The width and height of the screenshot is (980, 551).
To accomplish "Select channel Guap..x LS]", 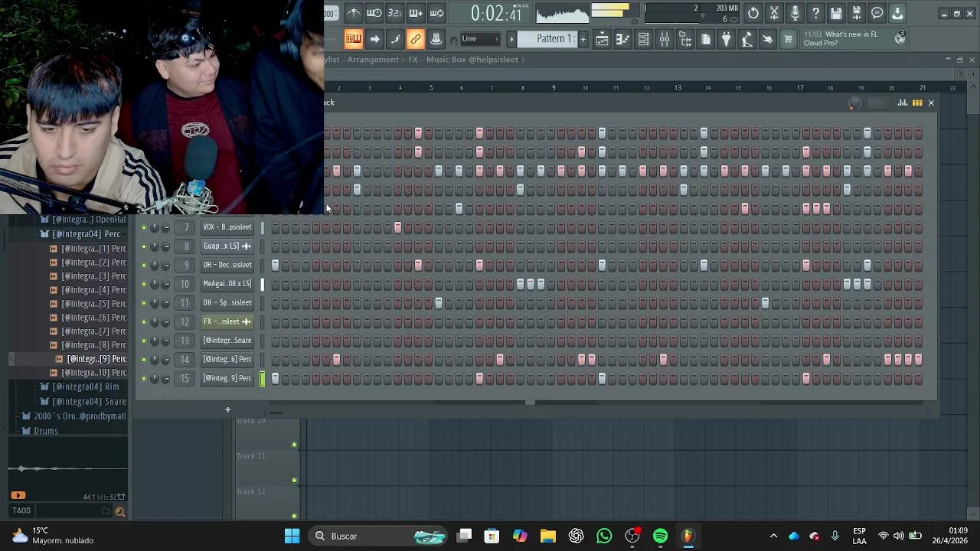I will (227, 246).
